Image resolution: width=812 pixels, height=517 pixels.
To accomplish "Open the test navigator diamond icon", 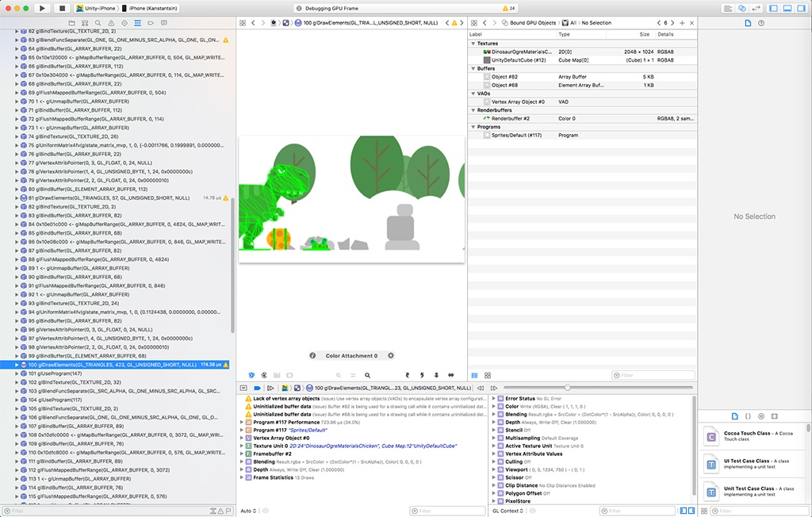I will 124,23.
